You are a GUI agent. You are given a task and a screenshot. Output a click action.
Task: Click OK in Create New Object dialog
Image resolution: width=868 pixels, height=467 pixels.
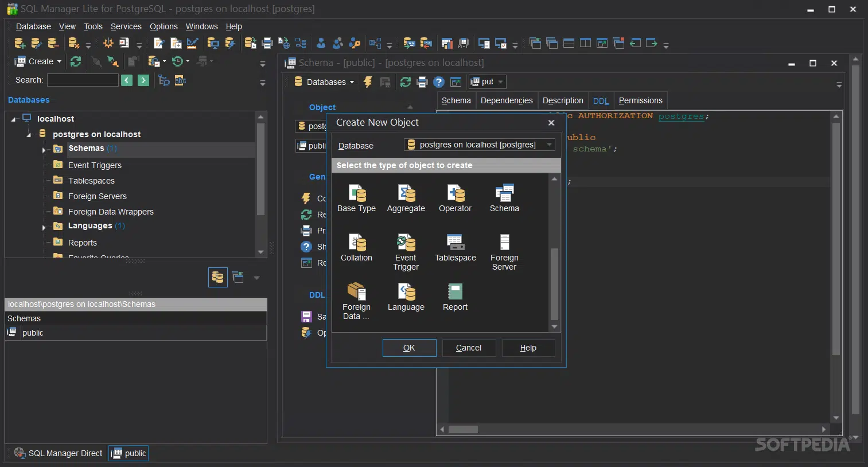pos(409,348)
